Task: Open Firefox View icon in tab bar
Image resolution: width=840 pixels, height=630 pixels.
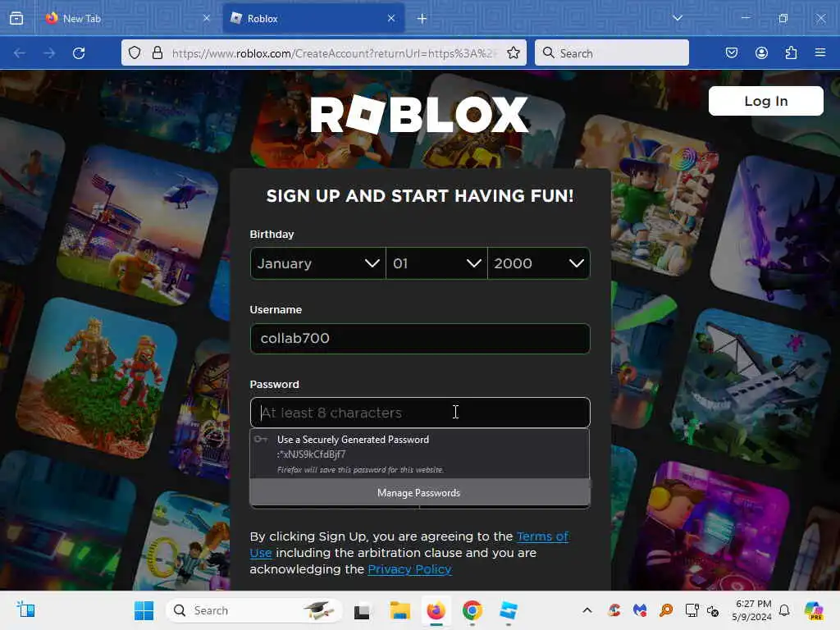Action: coord(16,18)
